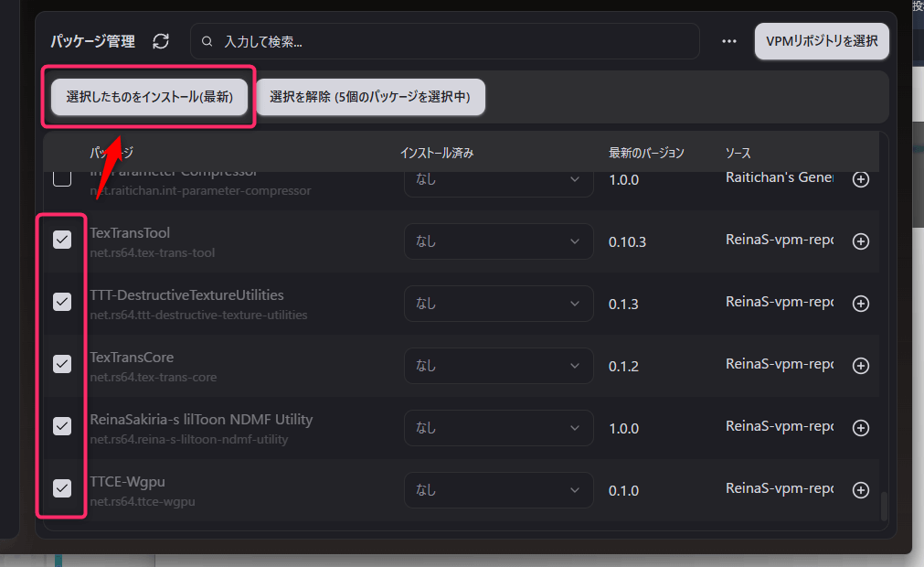
Task: Uncheck the TTCE-Wgpu checkbox
Action: click(62, 488)
